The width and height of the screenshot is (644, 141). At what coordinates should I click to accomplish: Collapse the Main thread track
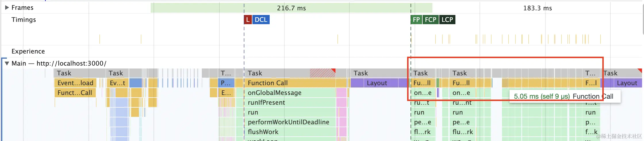(7, 63)
